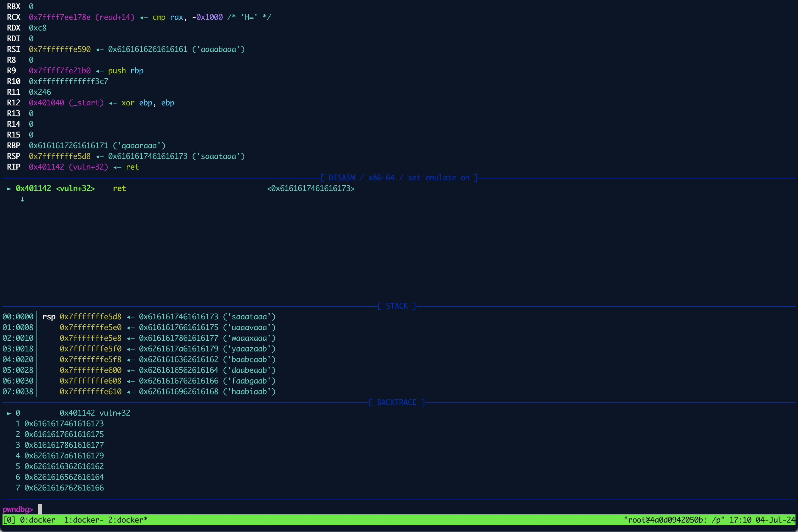This screenshot has width=798, height=532.
Task: Click the RDX value 0xc8
Action: (x=38, y=28)
